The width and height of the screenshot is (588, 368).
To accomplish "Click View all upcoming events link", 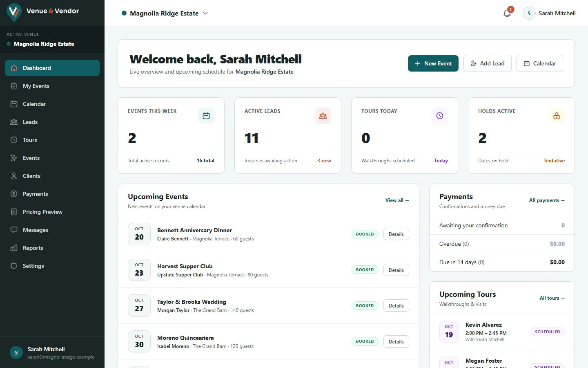I will [x=397, y=200].
